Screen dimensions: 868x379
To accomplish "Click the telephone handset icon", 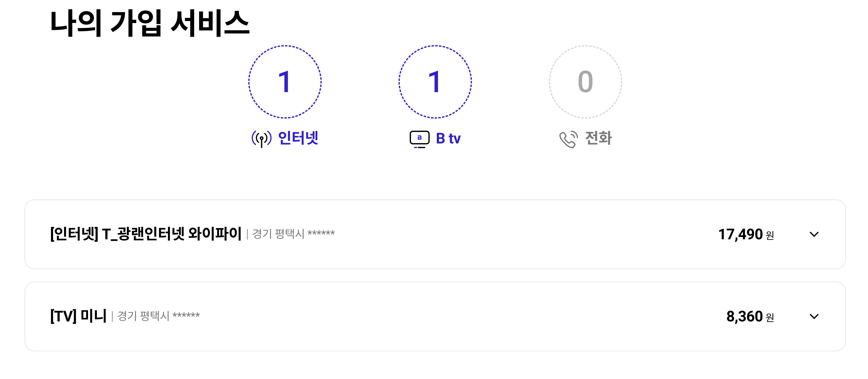I will point(568,139).
